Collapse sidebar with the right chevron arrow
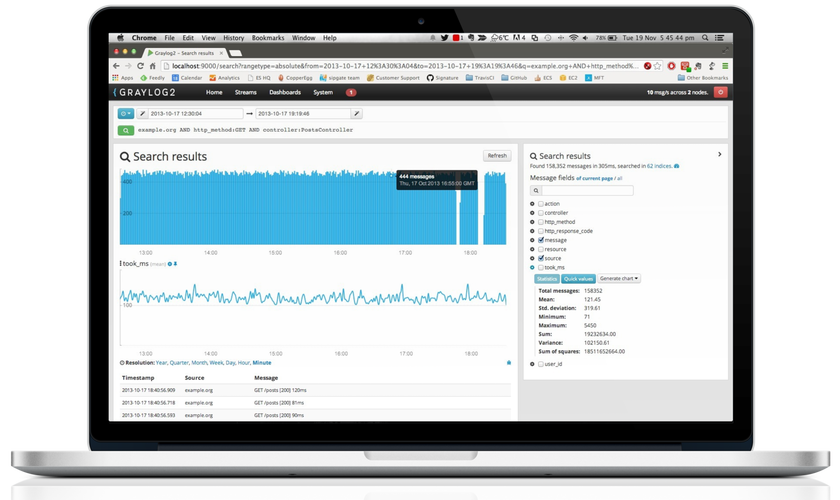This screenshot has height=500, width=840. pyautogui.click(x=719, y=155)
